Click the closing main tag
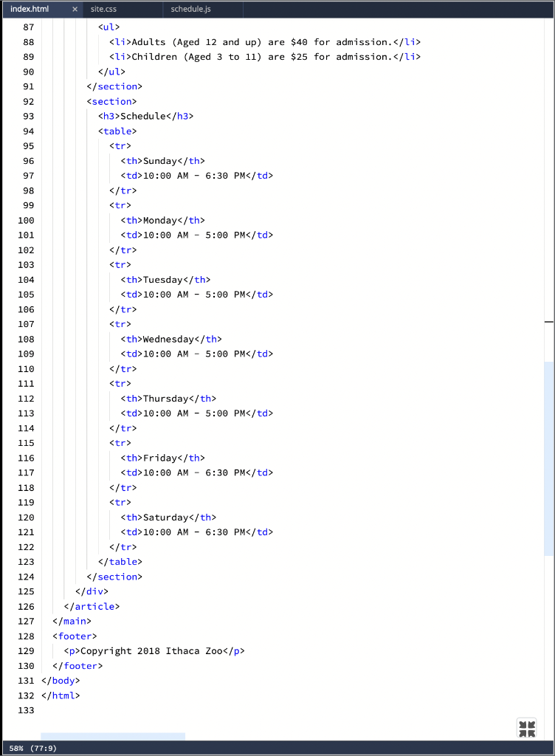Image resolution: width=555 pixels, height=756 pixels. [x=72, y=622]
